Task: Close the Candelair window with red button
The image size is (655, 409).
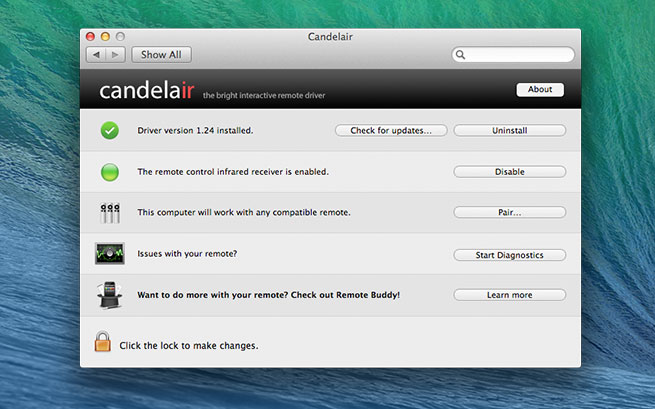Action: [x=90, y=36]
